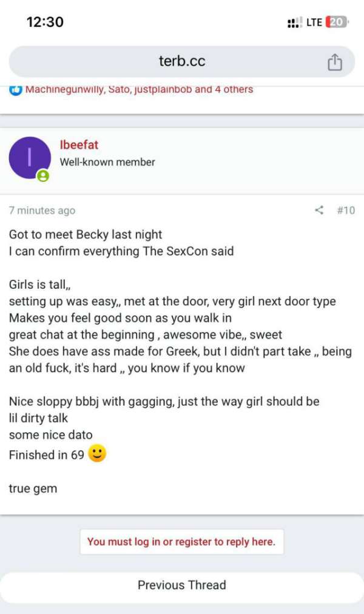This screenshot has width=364, height=614.
Task: Tap the share arrow beside post number #10
Action: click(x=318, y=210)
